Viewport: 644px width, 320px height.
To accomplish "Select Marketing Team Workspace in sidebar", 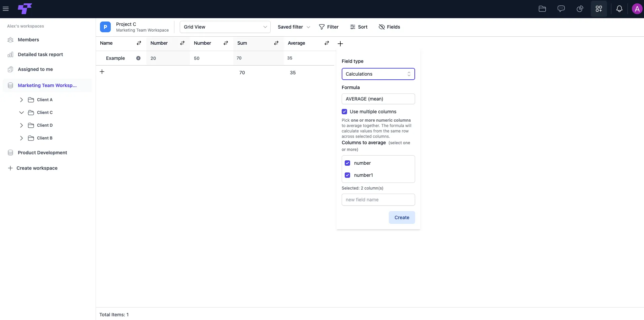I will (x=47, y=85).
